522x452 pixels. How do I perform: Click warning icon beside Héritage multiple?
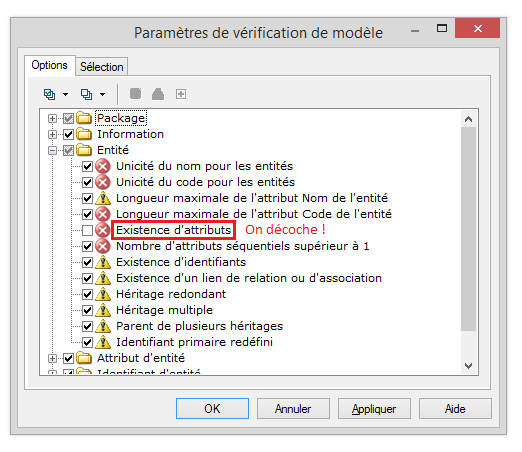click(103, 310)
